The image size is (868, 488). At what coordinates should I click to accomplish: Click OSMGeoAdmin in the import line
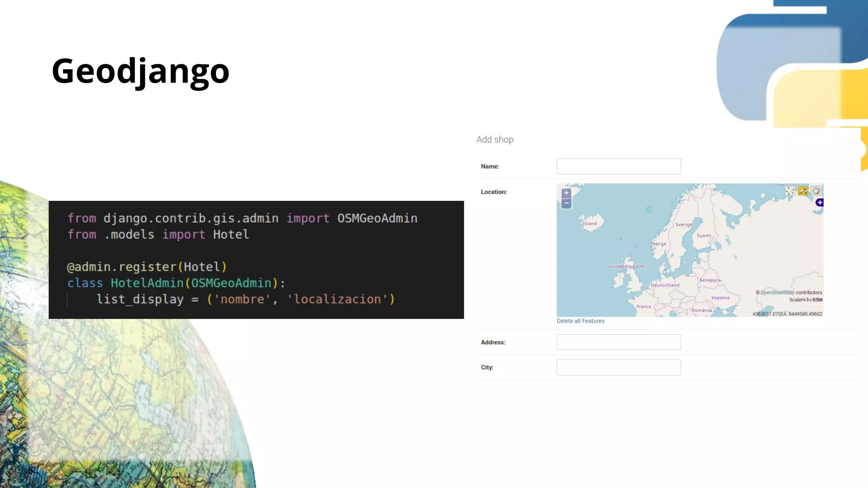377,218
